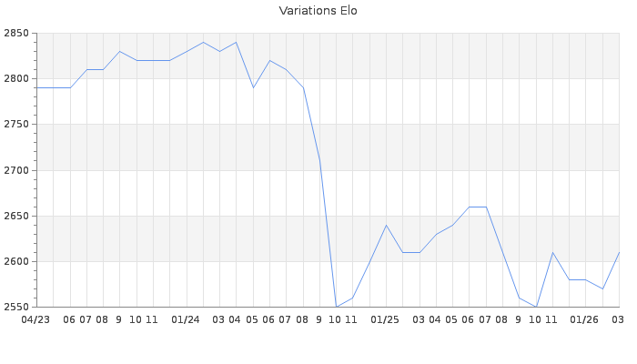
Task: Click the 2800 y-axis label
Action: tap(15, 79)
